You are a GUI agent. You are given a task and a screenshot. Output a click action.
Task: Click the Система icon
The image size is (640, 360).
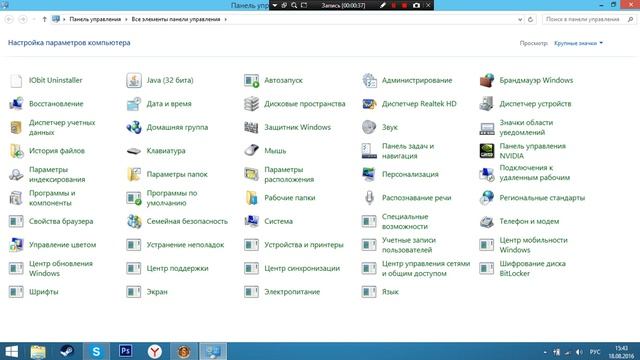click(251, 222)
